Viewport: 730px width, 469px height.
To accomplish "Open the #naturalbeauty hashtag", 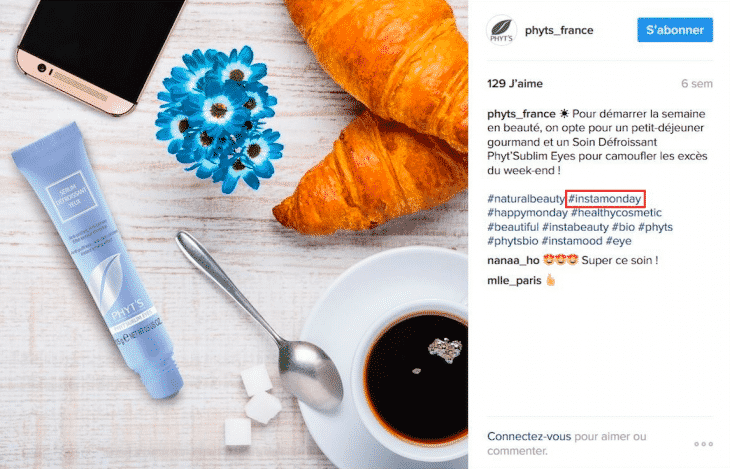I will pos(526,199).
